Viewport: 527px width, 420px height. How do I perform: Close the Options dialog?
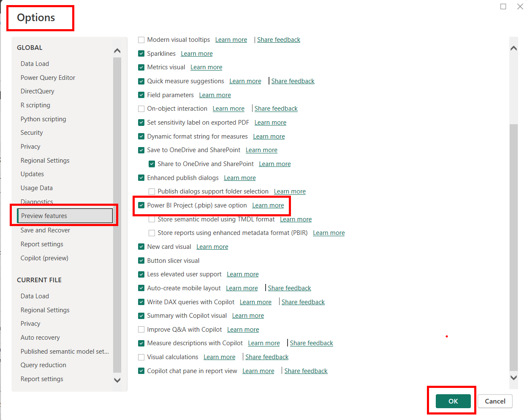(520, 6)
